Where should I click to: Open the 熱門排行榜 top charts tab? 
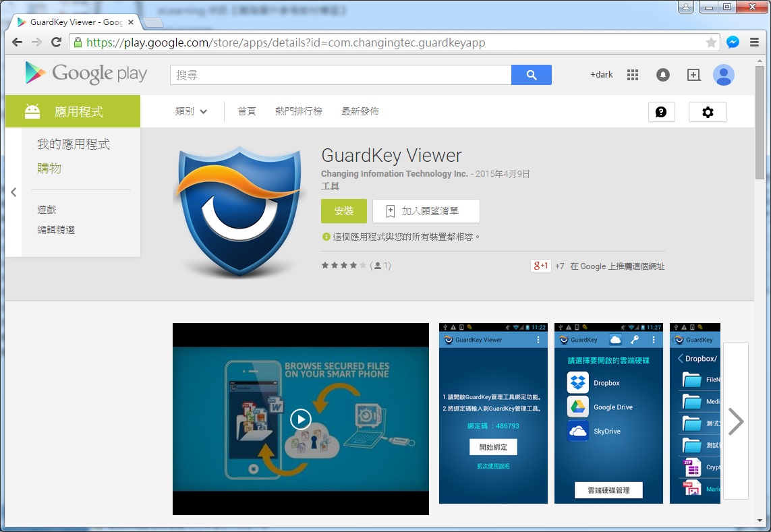point(298,111)
